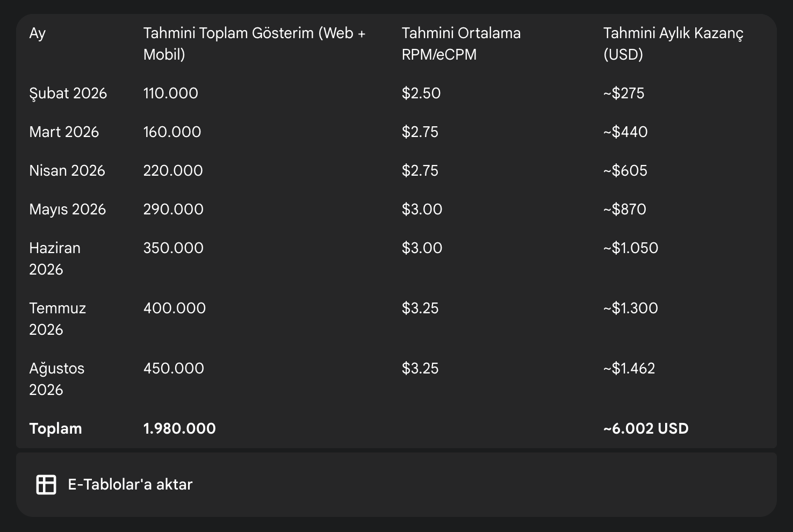Click the 160.000 impressions cell for Mart
Screen dimensions: 793x532
click(172, 132)
